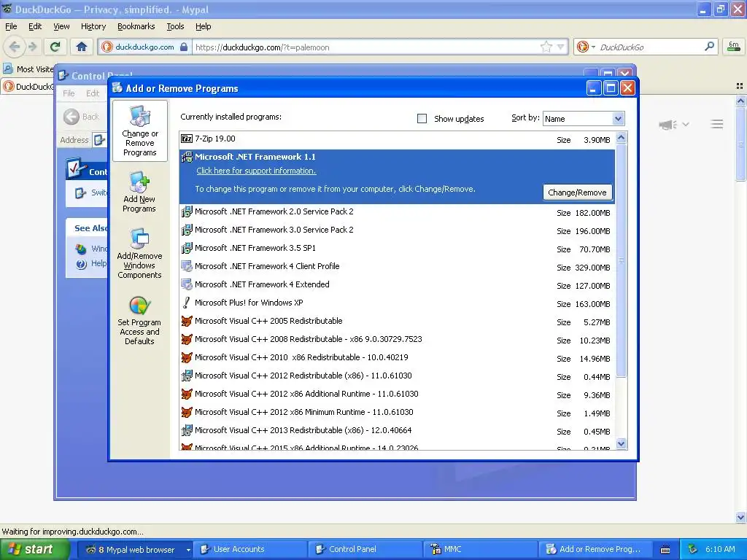
Task: Open the File menu in Mypal
Action: click(x=11, y=26)
